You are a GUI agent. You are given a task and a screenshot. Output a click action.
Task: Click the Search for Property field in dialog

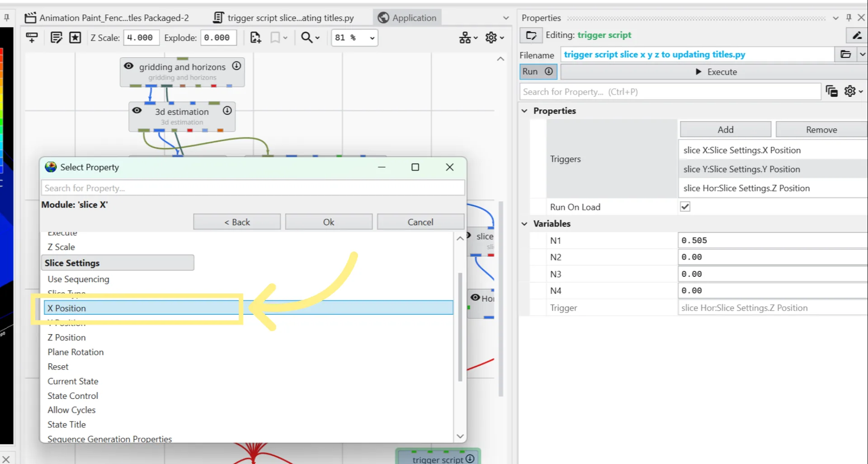(253, 188)
